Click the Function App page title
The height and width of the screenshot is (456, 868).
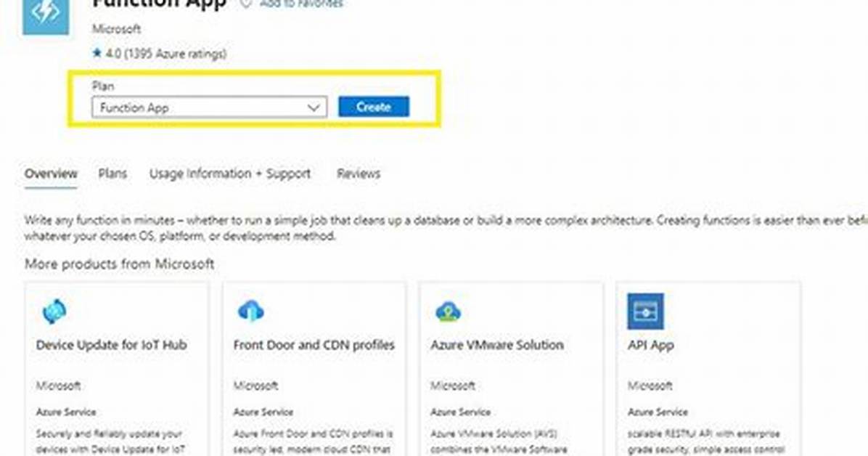[x=160, y=4]
